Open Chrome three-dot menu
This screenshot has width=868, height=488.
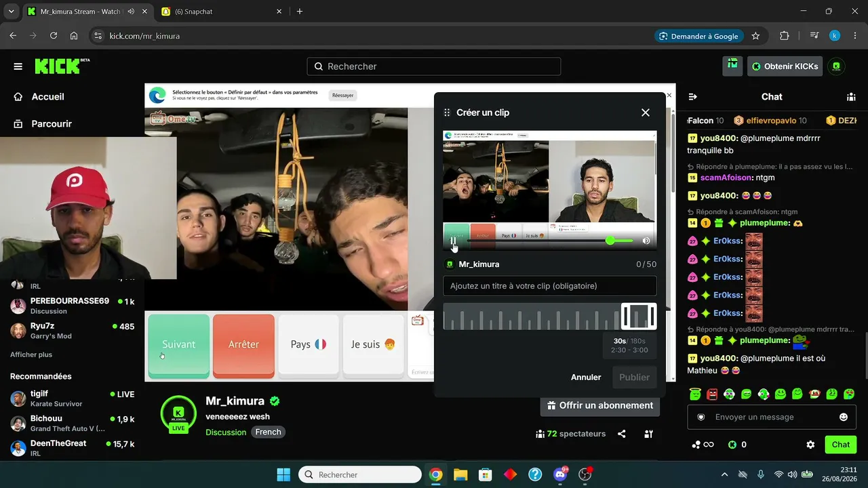tap(855, 36)
